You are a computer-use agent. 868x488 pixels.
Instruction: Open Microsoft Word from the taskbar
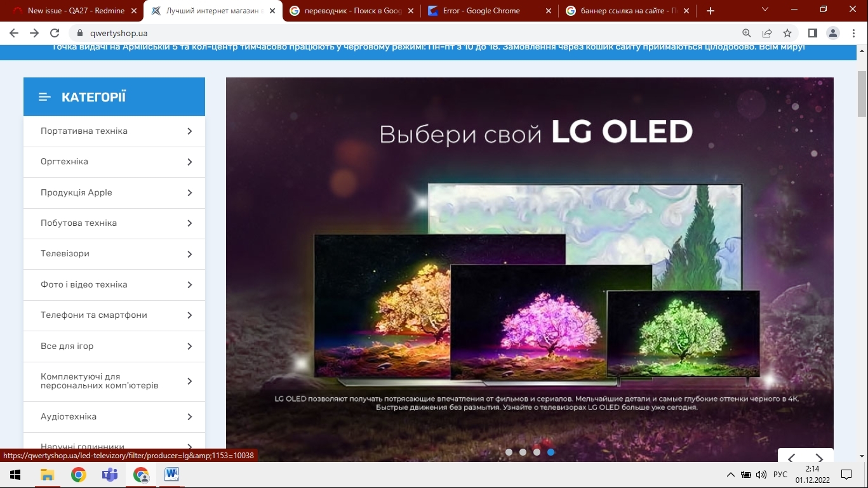tap(172, 475)
